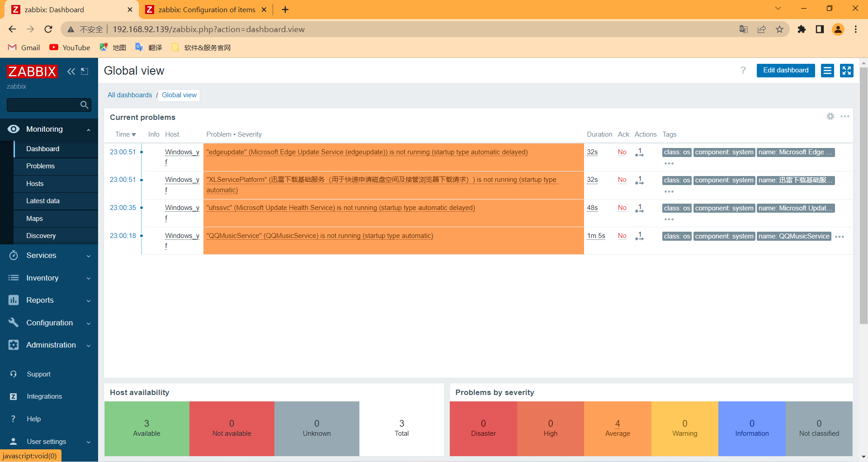Click the blue Information severity block
Viewport: 868px width, 462px height.
click(752, 429)
